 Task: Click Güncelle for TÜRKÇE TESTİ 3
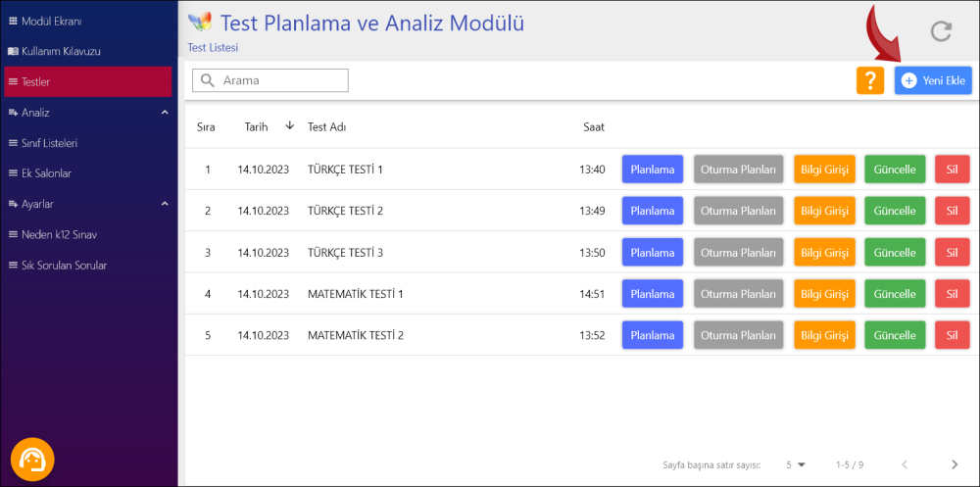[x=894, y=253]
